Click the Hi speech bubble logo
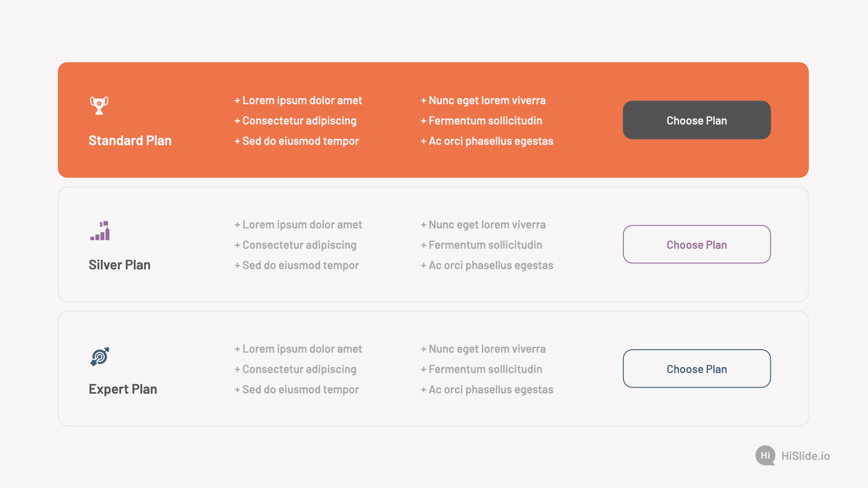Viewport: 868px width, 488px height. 765,455
